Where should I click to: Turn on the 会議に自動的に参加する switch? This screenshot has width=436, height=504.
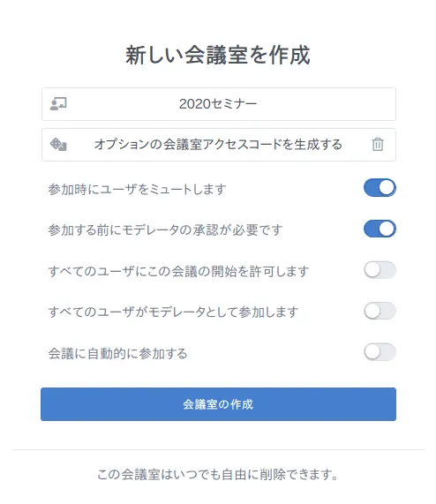pyautogui.click(x=380, y=352)
